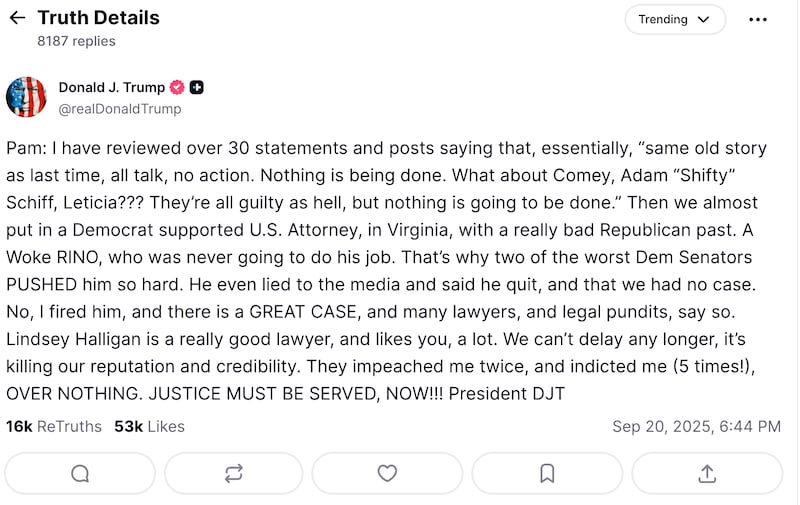The image size is (800, 505).
Task: Click the post body text starting "Pam:"
Action: (x=390, y=270)
